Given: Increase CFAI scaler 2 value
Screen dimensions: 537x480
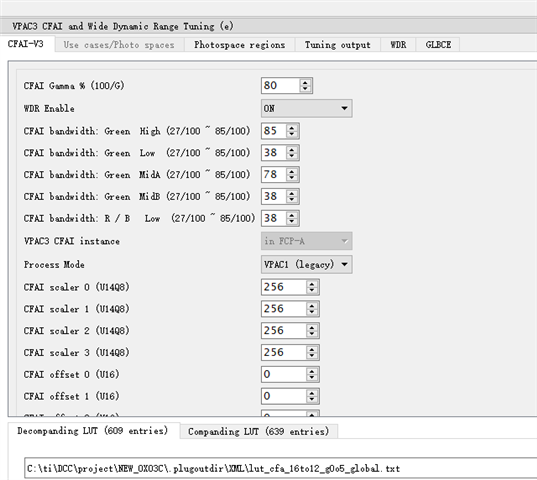Looking at the screenshot, I should [x=312, y=328].
